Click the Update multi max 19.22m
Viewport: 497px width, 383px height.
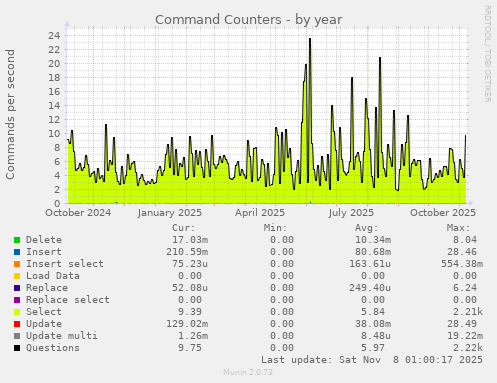click(465, 336)
